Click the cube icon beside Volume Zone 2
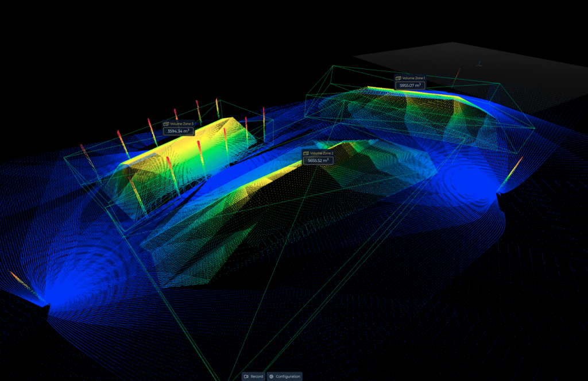The image size is (588, 381). 305,153
